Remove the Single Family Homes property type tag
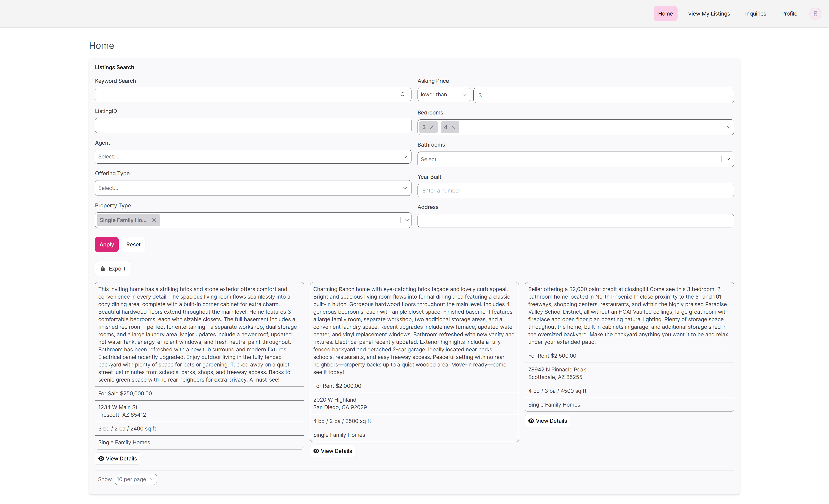The width and height of the screenshot is (829, 504). click(x=154, y=220)
